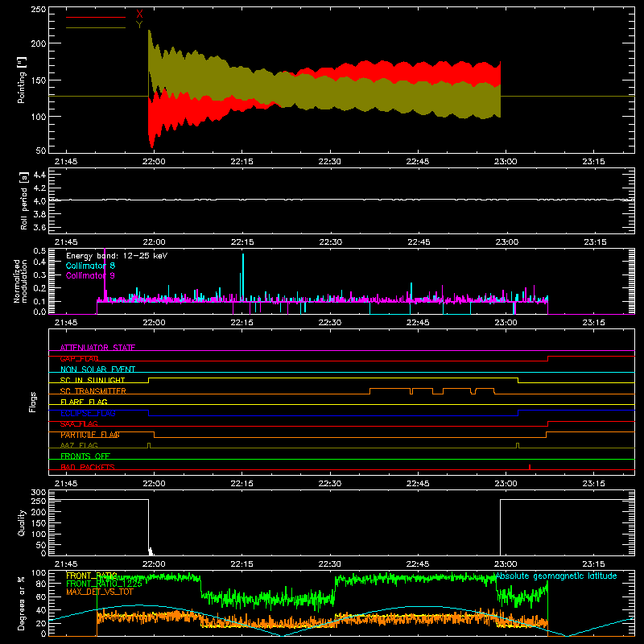This screenshot has height=644, width=644.
Task: Select the ECLIPSE_FLAG label
Action: coord(88,413)
